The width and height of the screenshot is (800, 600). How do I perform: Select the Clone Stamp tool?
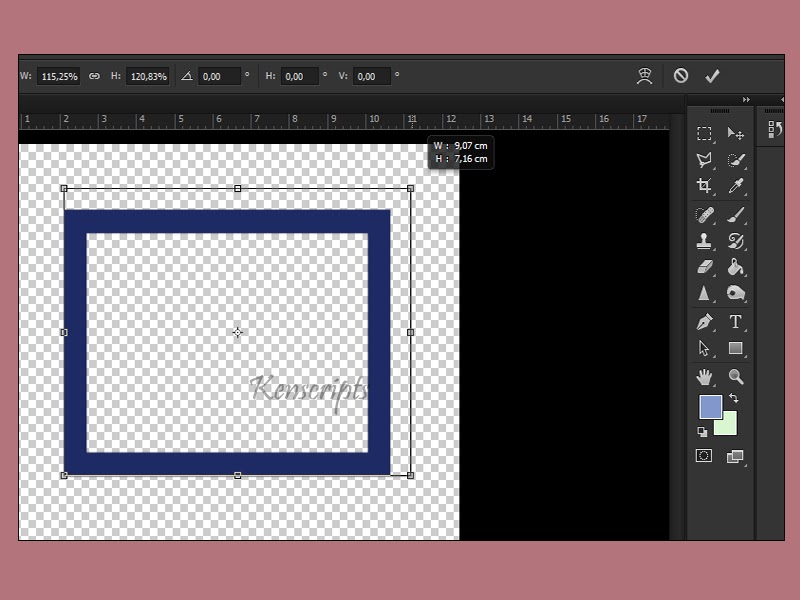(x=703, y=241)
